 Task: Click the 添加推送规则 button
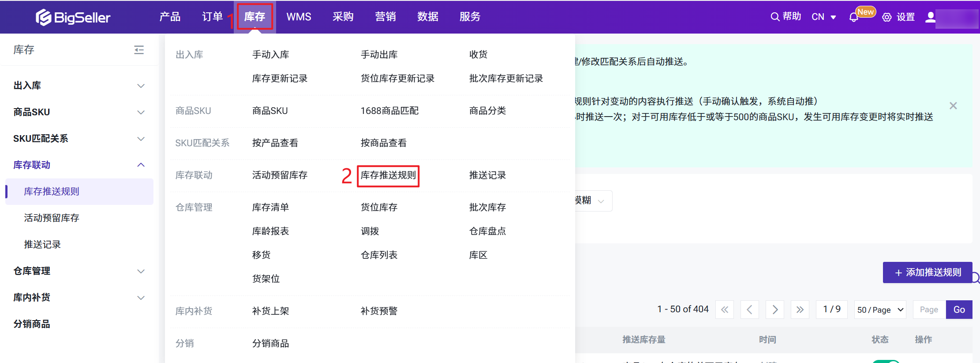tap(927, 272)
